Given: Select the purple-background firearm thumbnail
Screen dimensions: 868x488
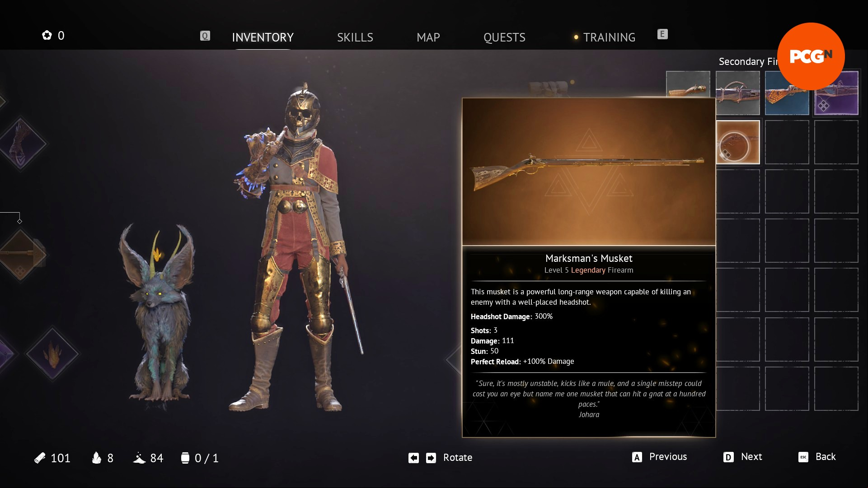Looking at the screenshot, I should pyautogui.click(x=836, y=93).
